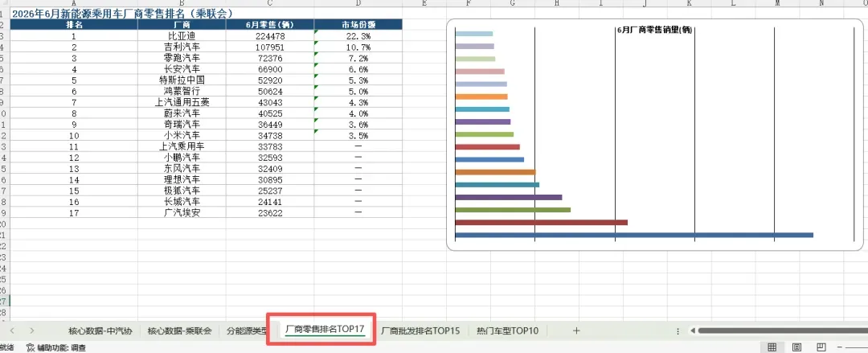
Task: Select the sales value 66900
Action: click(x=269, y=69)
